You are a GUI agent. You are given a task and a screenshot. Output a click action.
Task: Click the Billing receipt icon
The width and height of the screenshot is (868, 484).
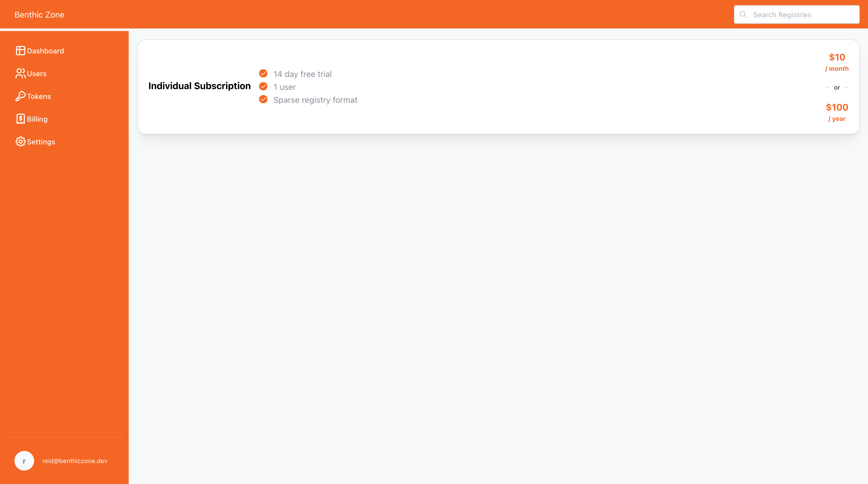click(x=20, y=119)
